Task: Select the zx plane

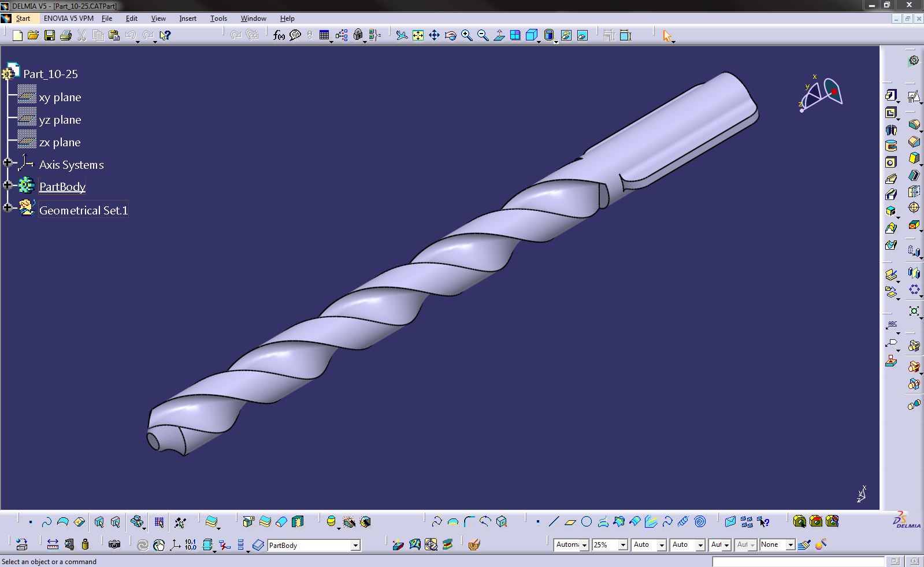Action: [60, 142]
